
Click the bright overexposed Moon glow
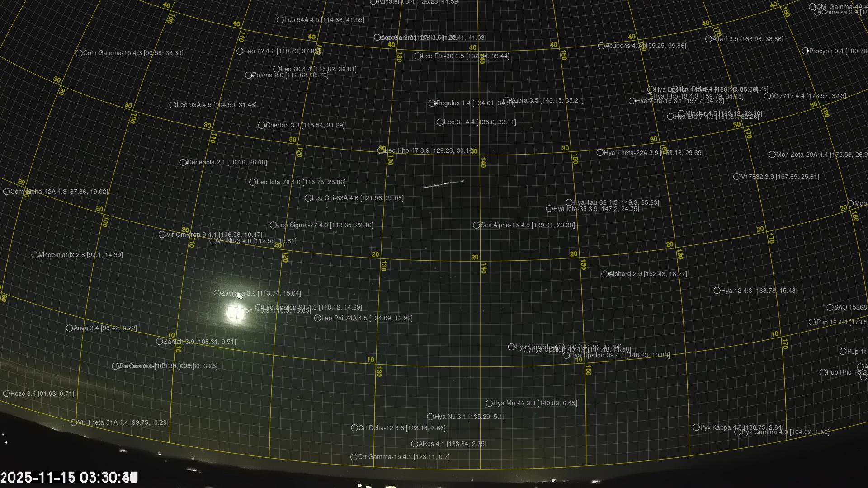pos(236,314)
